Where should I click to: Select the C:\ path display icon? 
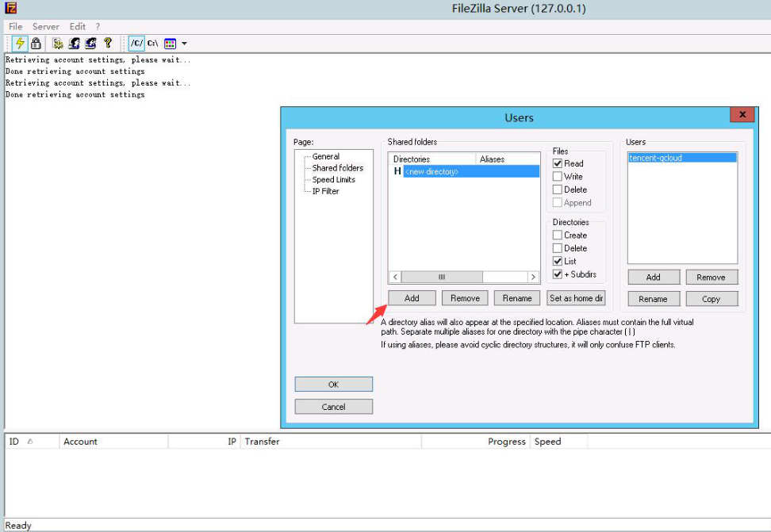152,44
